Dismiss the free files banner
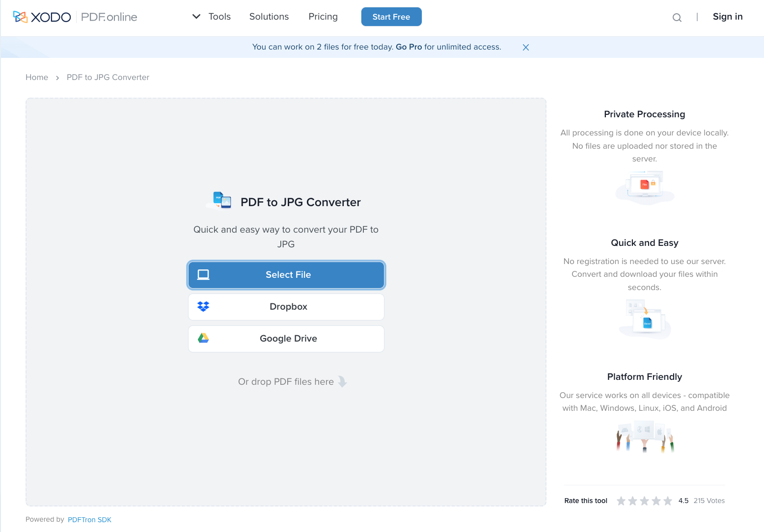 tap(525, 48)
